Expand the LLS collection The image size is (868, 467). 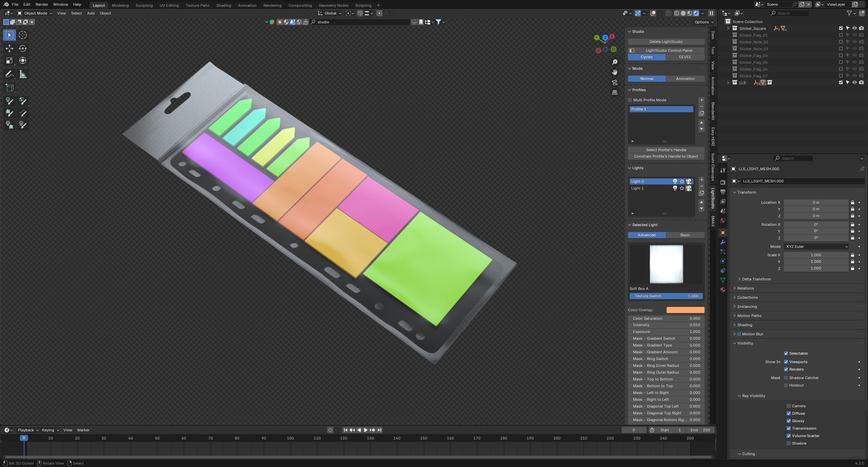pos(728,83)
